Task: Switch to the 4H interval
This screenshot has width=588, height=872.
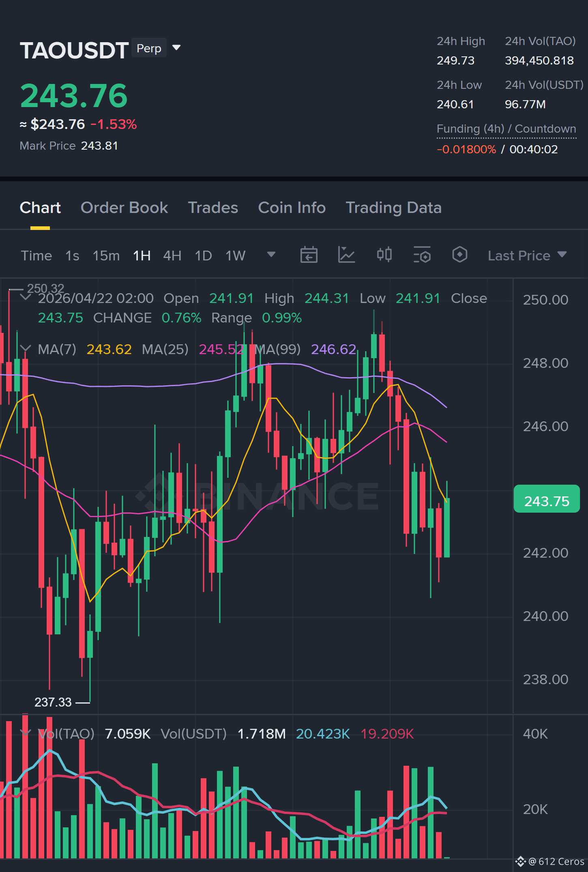Action: coord(172,256)
